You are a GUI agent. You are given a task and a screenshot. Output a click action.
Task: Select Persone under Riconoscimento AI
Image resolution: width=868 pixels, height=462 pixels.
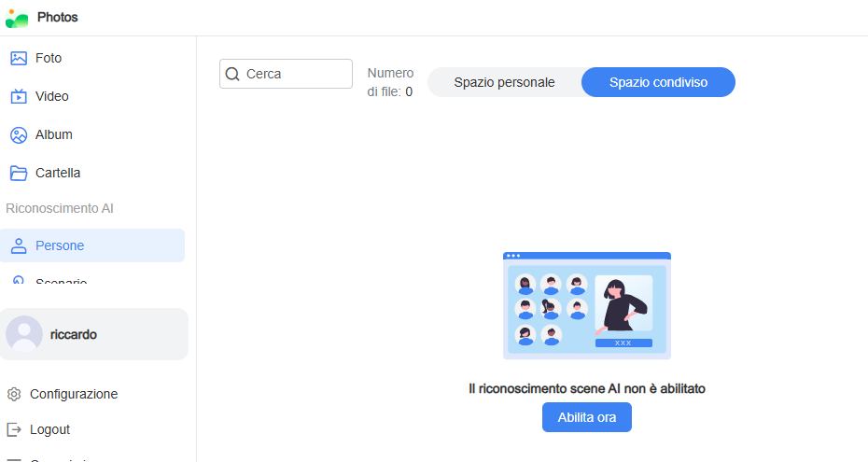(x=92, y=245)
